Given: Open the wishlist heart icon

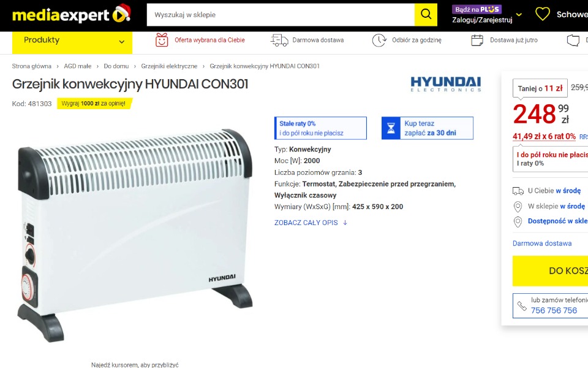Looking at the screenshot, I should [542, 14].
